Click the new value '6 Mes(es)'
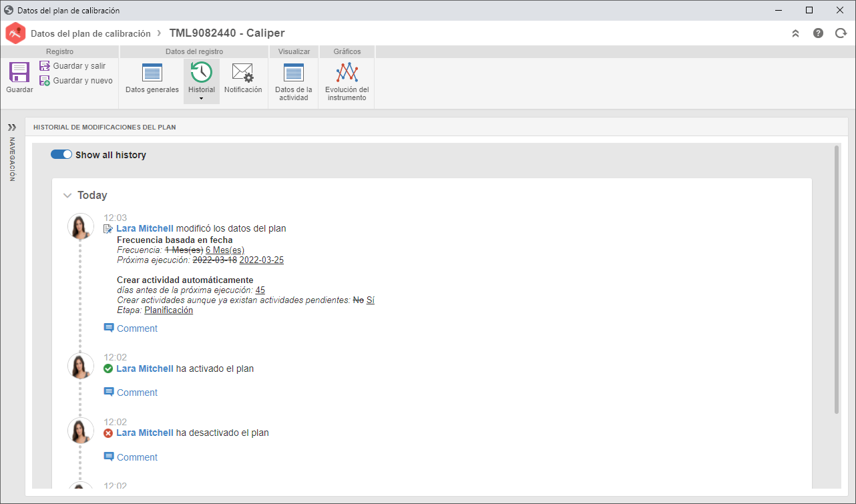Screen dimensions: 856x504 [224, 250]
